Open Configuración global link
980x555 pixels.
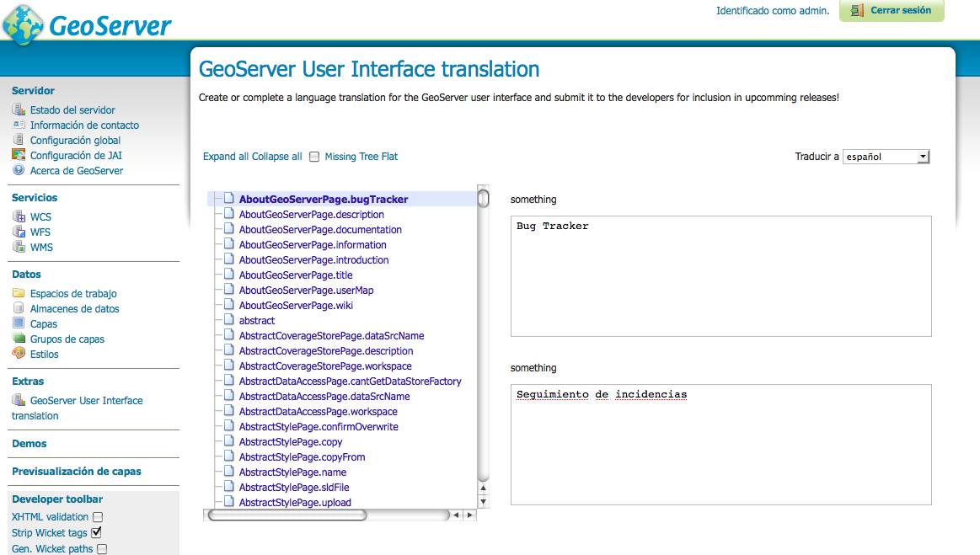75,140
